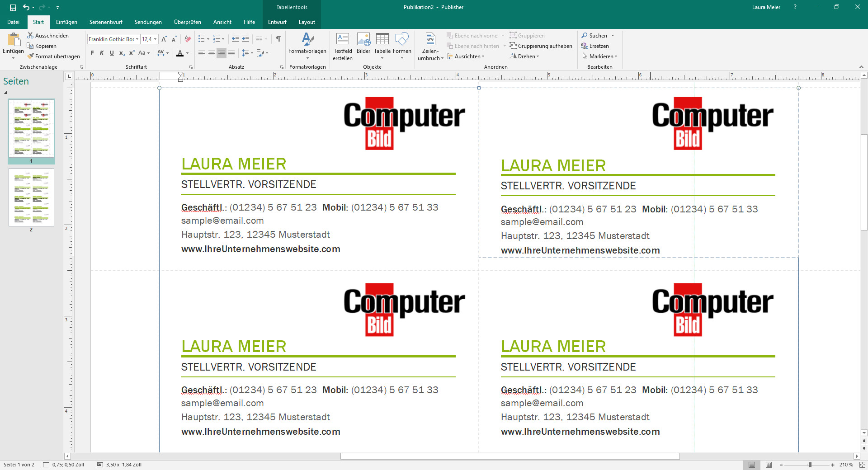Open the font size 12,4 dropdown

point(156,39)
